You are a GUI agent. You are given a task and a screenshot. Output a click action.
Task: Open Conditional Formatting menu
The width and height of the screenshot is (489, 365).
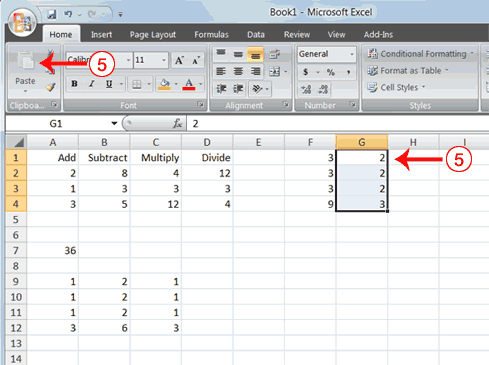[420, 54]
